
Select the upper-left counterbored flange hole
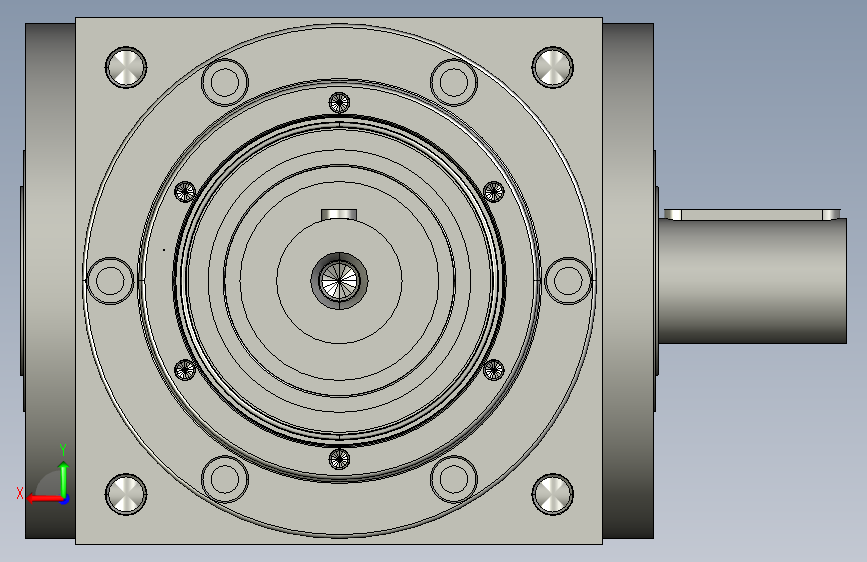click(x=225, y=82)
